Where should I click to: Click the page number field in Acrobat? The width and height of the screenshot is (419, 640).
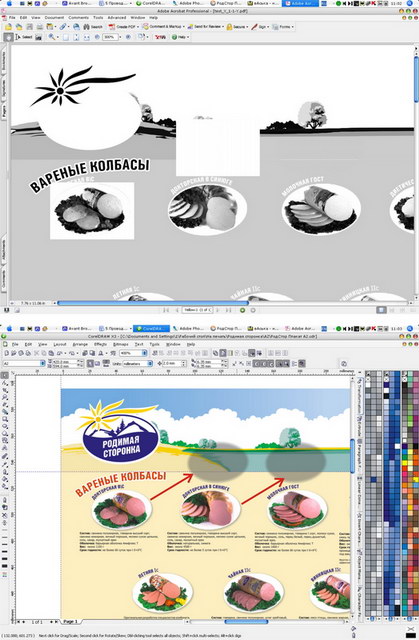(x=197, y=310)
